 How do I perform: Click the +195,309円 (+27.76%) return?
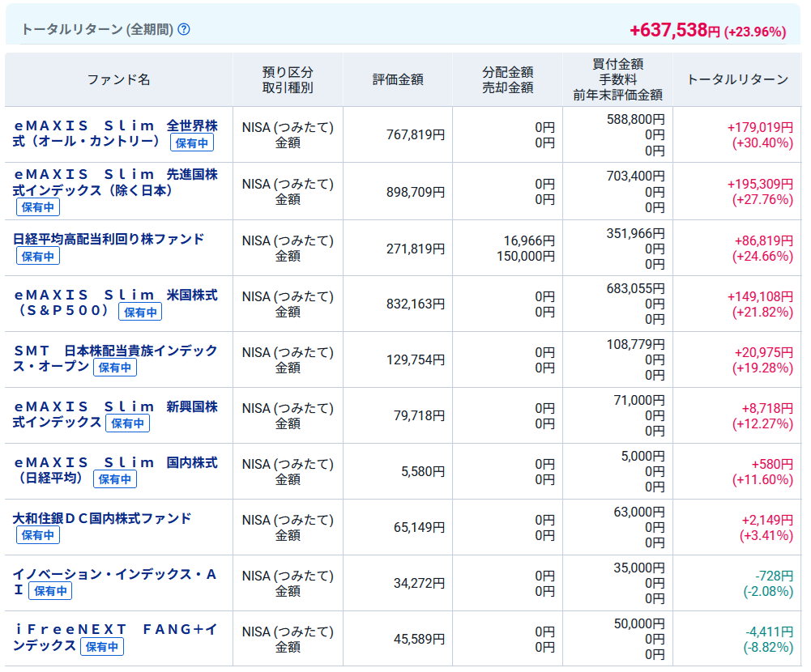click(760, 192)
